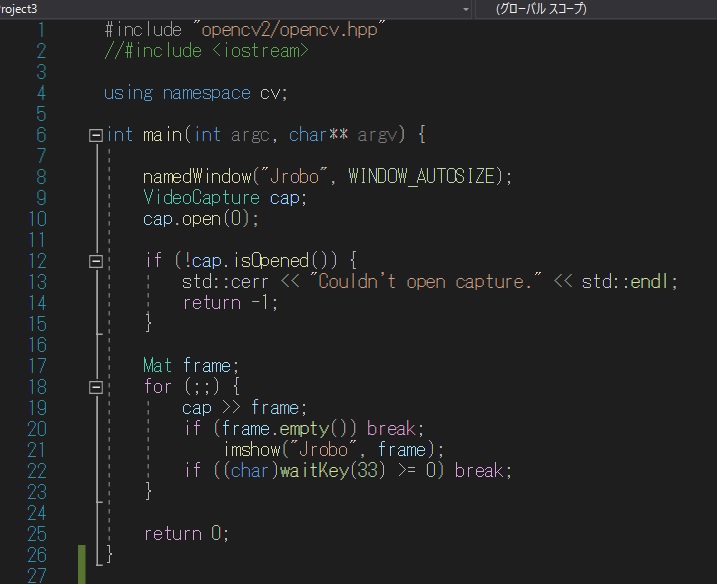Click line number 12 in the gutter
Screen dimensions: 717x584
click(x=37, y=261)
